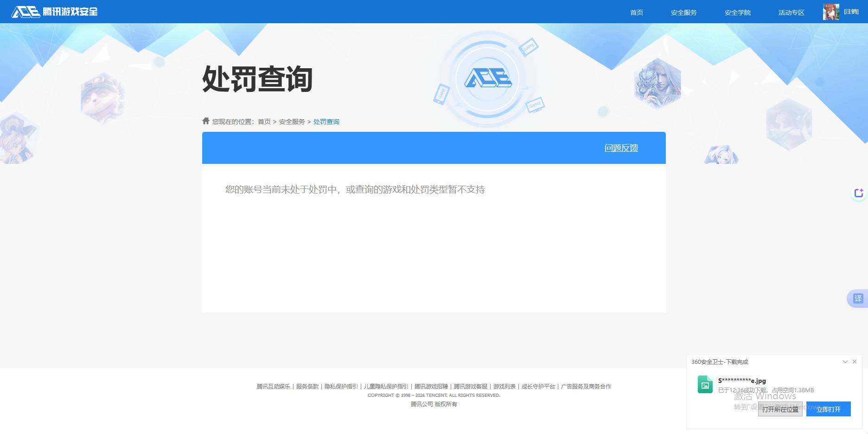Open the user avatar in the navbar
868x434 pixels.
pyautogui.click(x=830, y=12)
